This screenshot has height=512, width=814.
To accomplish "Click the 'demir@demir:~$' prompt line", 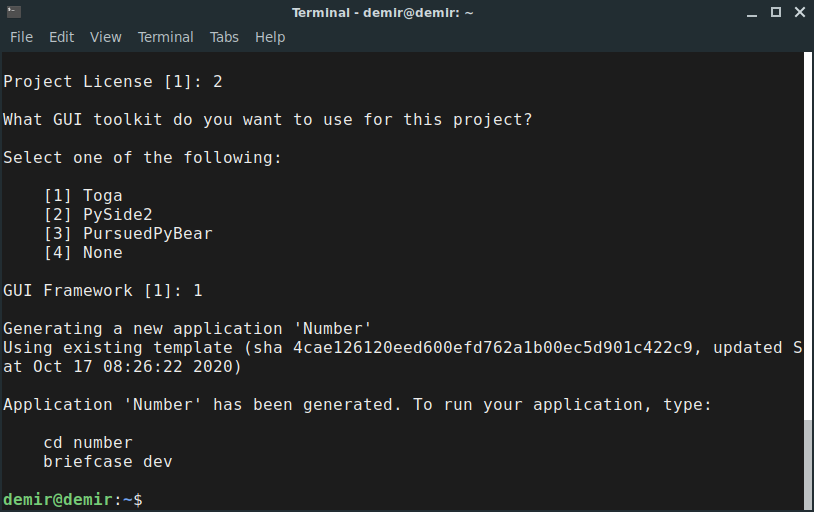I will [73, 500].
